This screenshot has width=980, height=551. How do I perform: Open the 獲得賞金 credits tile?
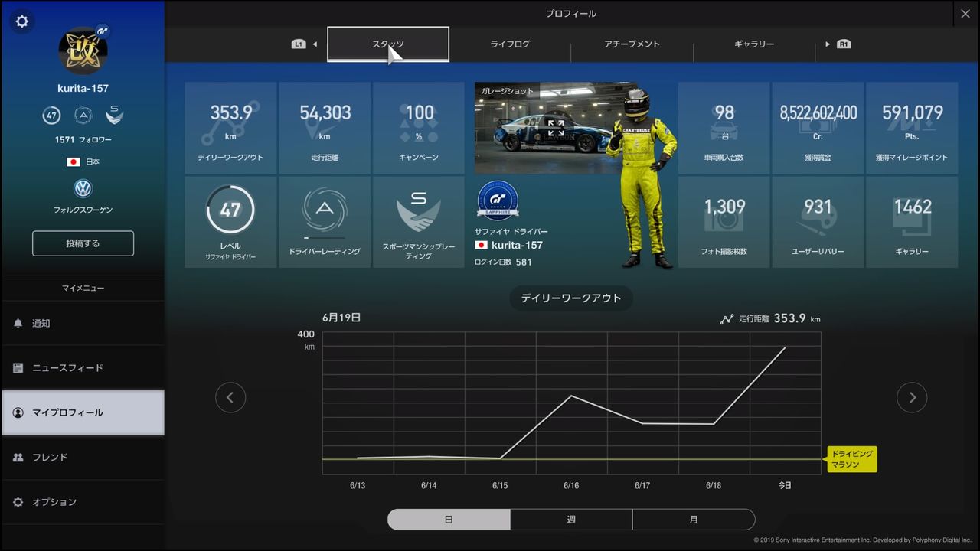point(818,128)
